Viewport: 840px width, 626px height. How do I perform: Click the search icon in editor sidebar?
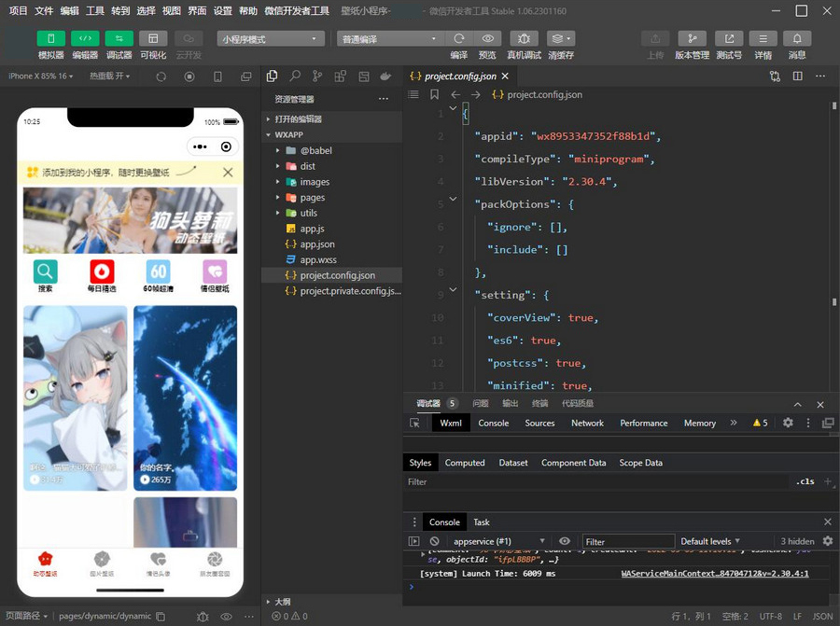pyautogui.click(x=295, y=77)
